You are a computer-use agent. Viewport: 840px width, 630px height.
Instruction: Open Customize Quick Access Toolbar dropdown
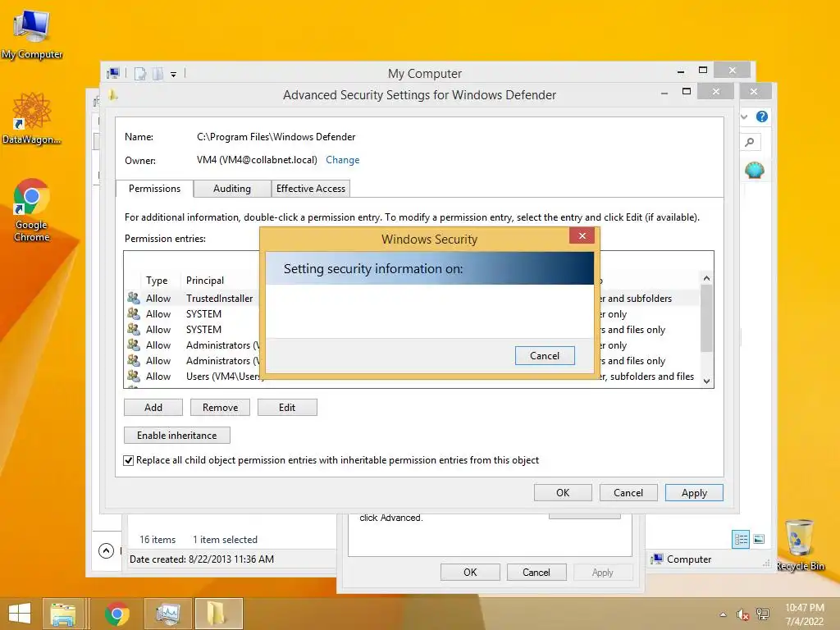(174, 75)
